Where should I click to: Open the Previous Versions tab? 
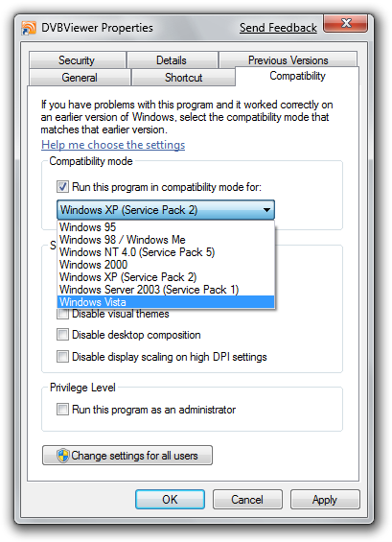pos(288,59)
